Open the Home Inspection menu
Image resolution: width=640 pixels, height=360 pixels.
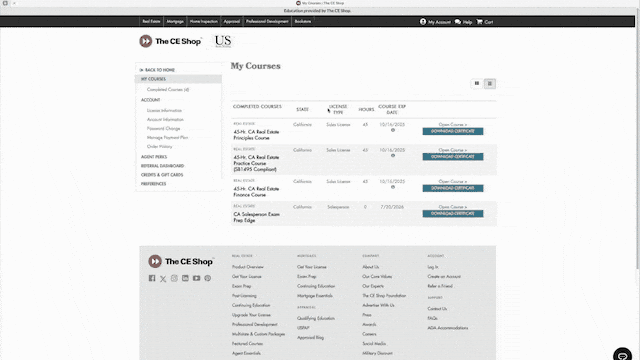(x=203, y=21)
